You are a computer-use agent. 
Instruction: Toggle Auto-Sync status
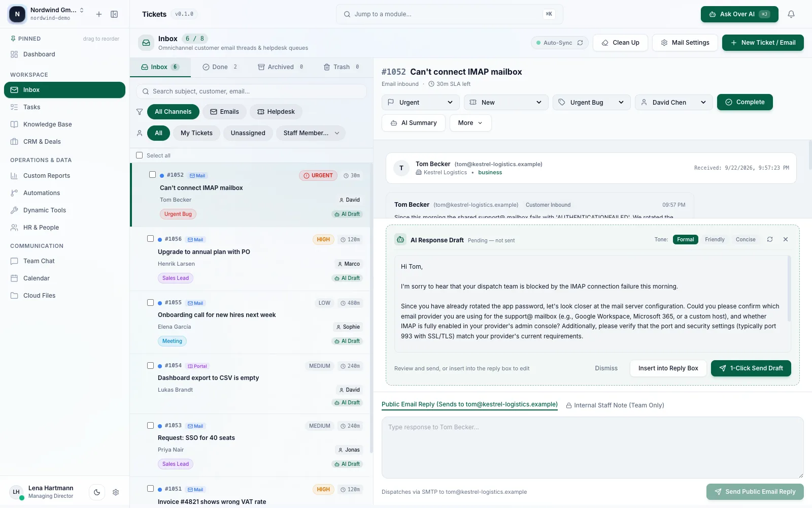(x=560, y=43)
